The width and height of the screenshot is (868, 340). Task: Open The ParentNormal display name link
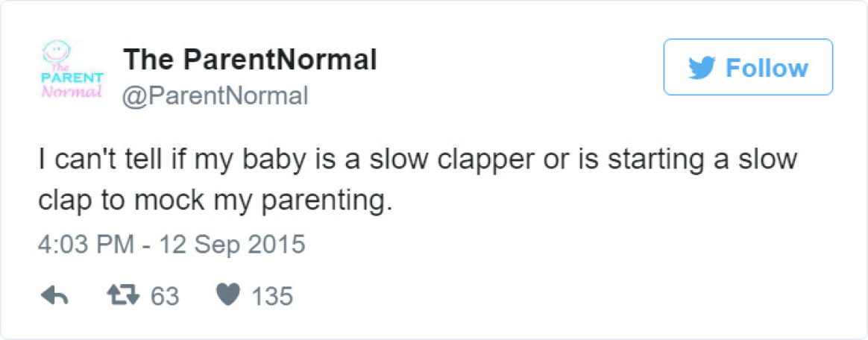(250, 59)
